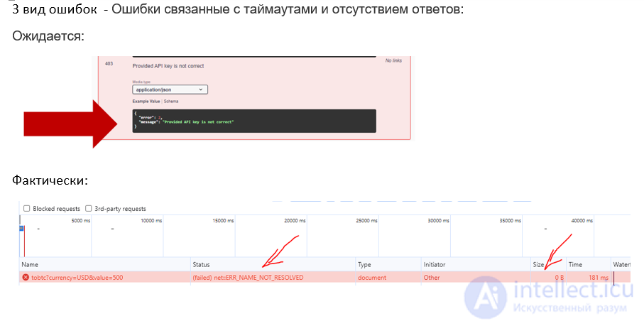
Task: Click the 20000 ms timeline marker
Action: tap(295, 221)
